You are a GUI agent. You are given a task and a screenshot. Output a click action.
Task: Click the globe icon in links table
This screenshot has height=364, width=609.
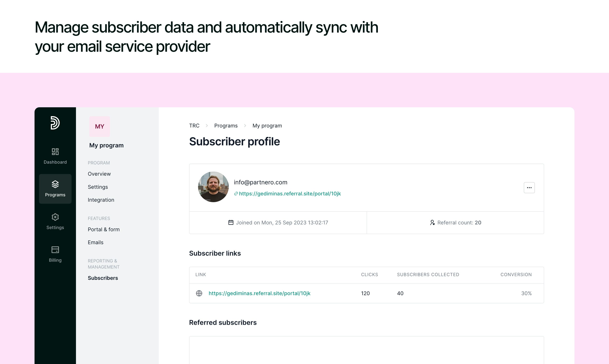click(199, 293)
